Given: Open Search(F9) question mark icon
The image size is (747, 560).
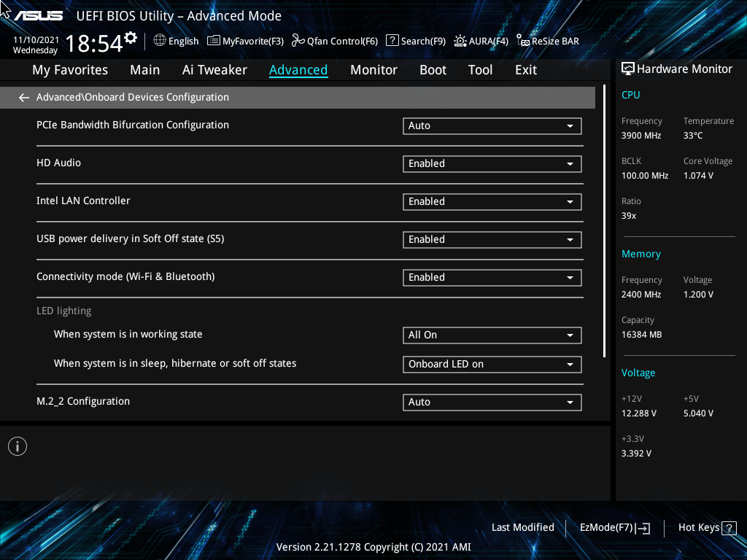Looking at the screenshot, I should (392, 41).
